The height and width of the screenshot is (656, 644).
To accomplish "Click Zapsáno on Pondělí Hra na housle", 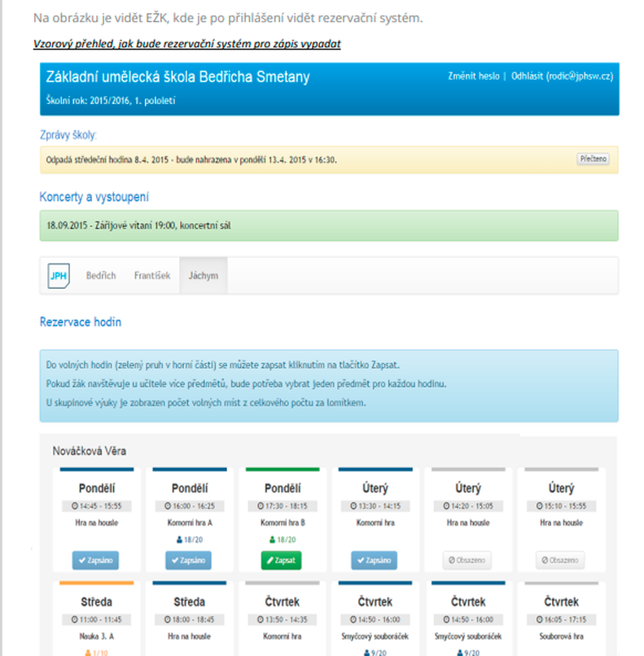I will (95, 560).
